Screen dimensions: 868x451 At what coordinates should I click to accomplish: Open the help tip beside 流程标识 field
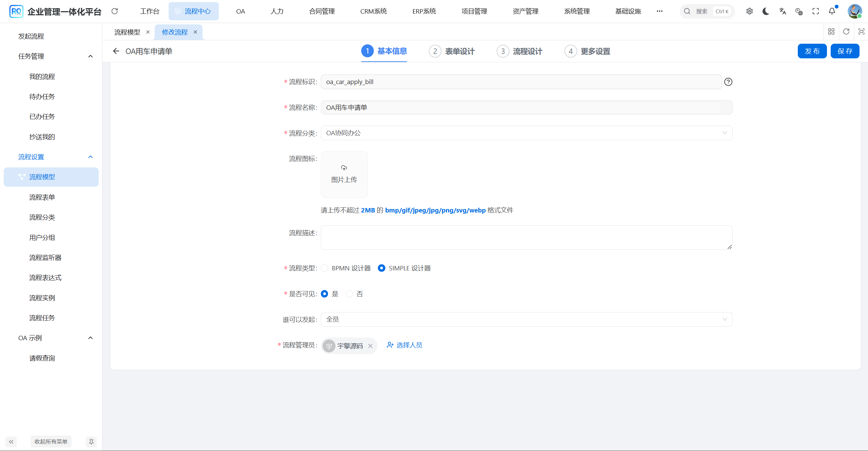click(728, 82)
